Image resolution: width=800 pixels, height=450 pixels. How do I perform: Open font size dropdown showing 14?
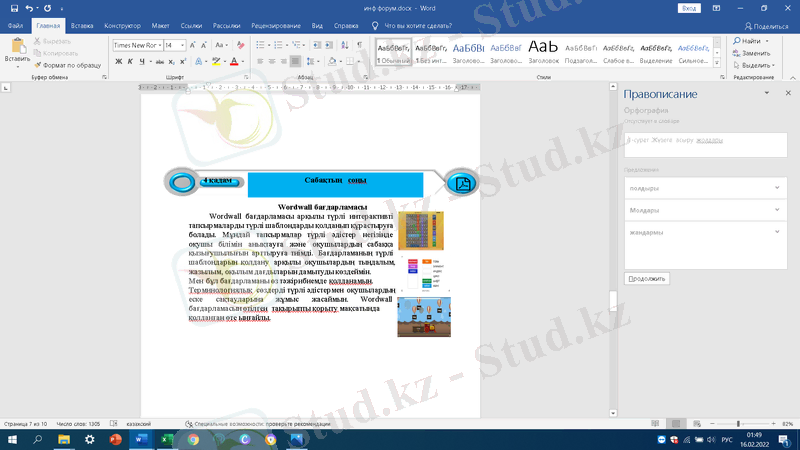point(182,45)
